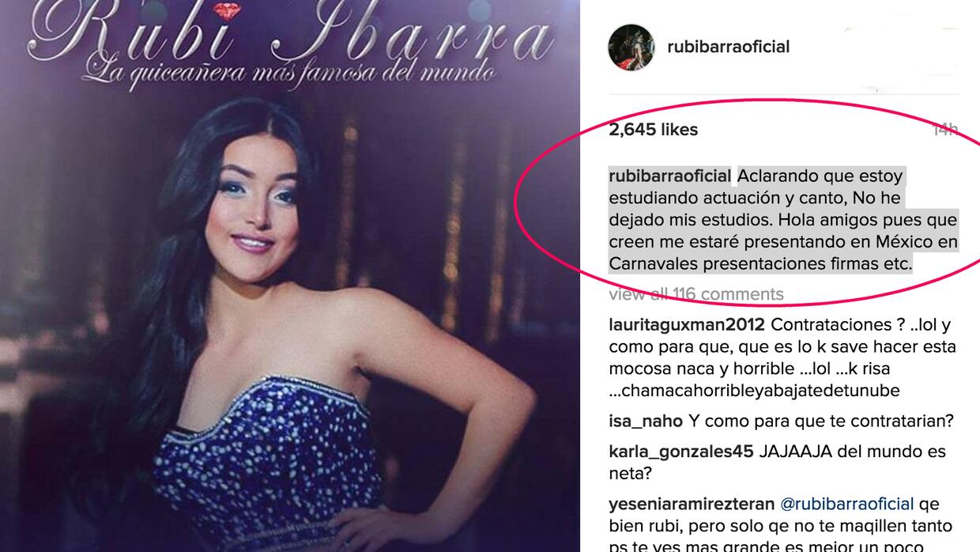Image resolution: width=980 pixels, height=552 pixels.
Task: Click the lauritaguxman2012 comment text 'Contrataciones'
Action: click(826, 324)
